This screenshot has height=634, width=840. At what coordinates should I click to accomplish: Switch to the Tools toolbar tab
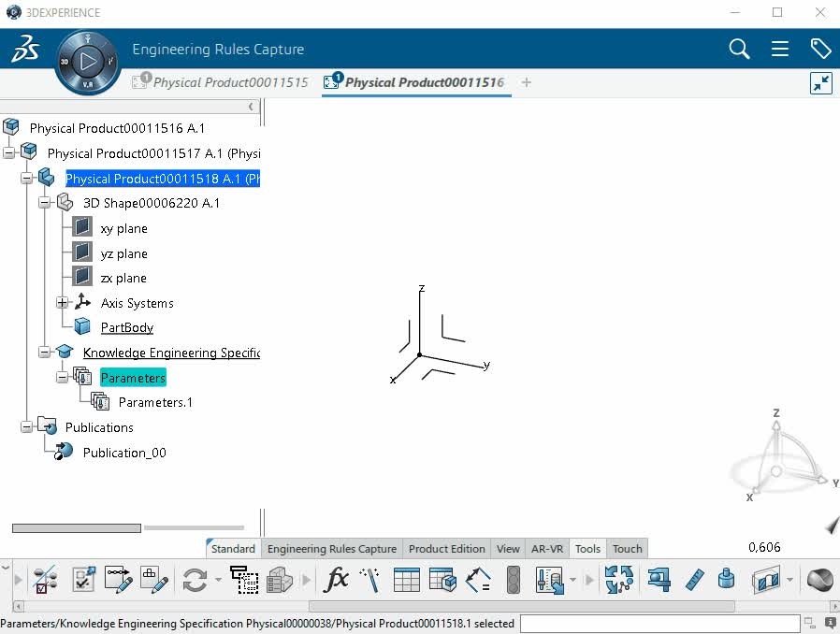click(x=587, y=549)
